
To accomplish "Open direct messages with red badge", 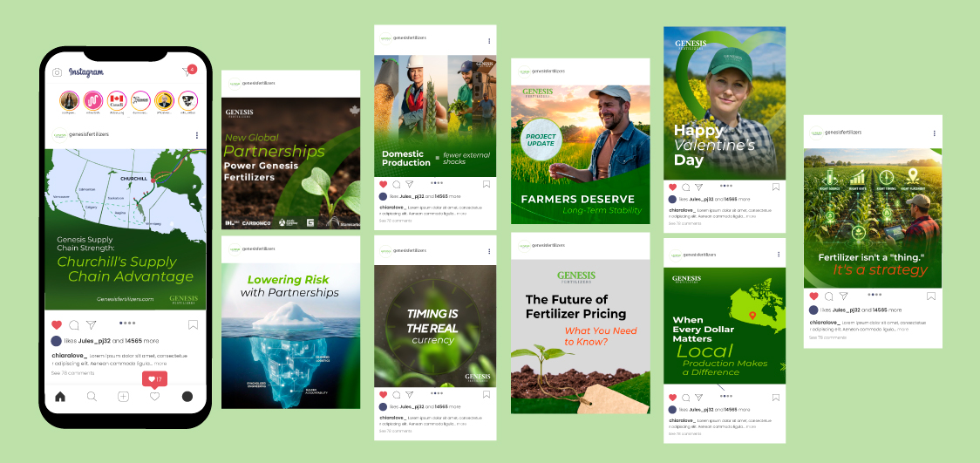I will click(x=188, y=71).
